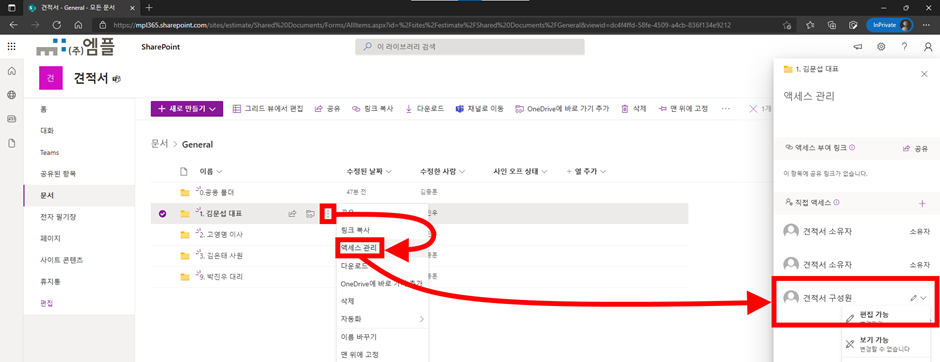Click the browser back arrow

[13, 25]
